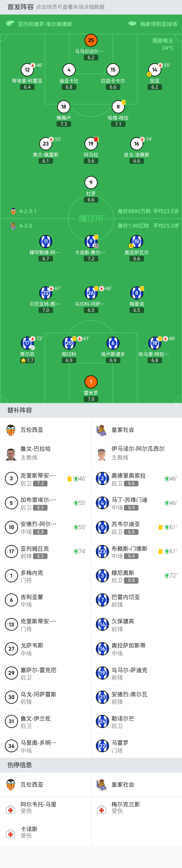Screen dimensions: 182x868
Task: Open Valencia coach 鲁文-巴拉哈 photo
Action: tap(11, 454)
